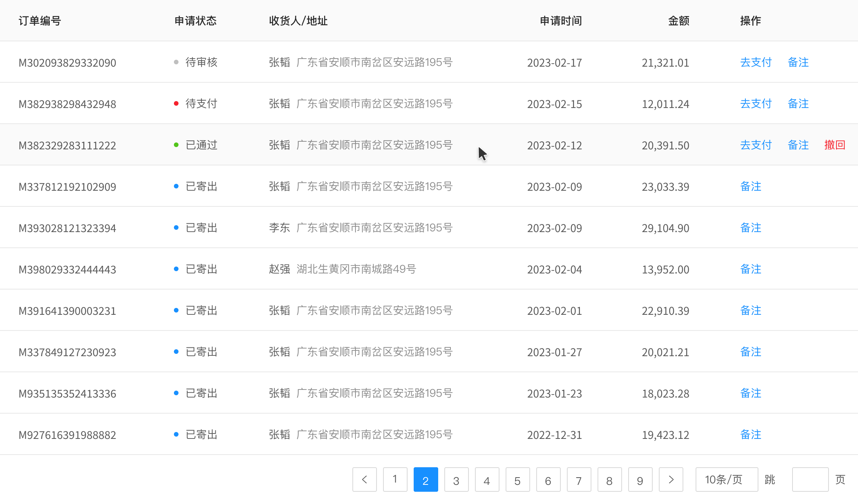Click the page jump input field
The width and height of the screenshot is (858, 504).
(810, 479)
